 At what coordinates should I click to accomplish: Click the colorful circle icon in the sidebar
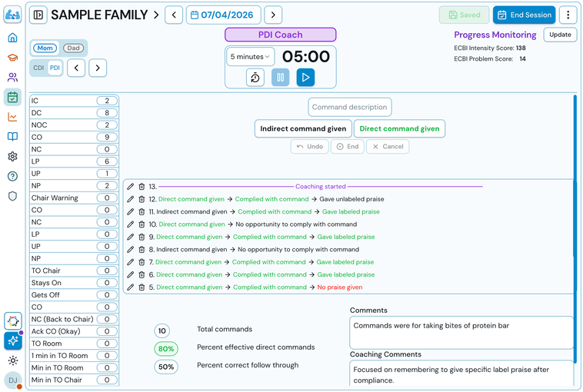[13, 321]
